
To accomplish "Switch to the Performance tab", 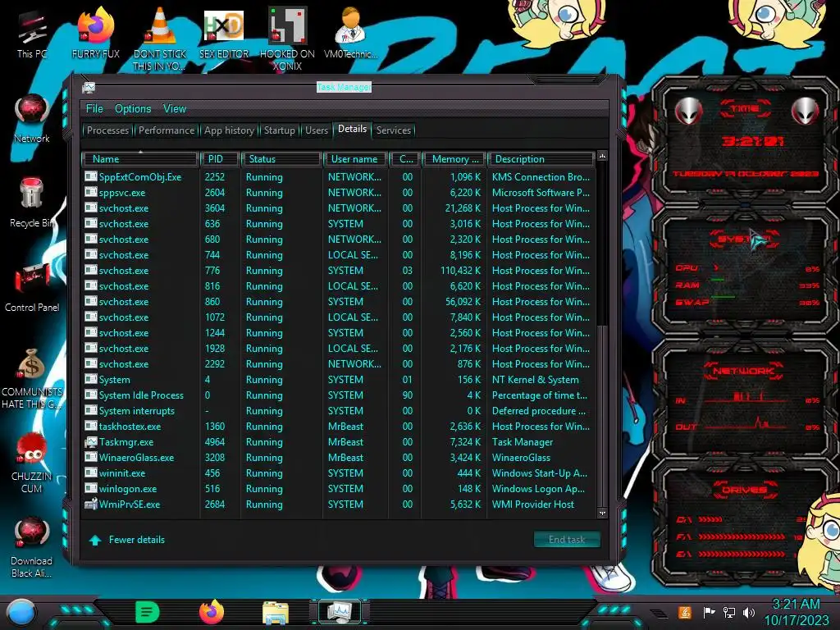I will click(x=167, y=130).
